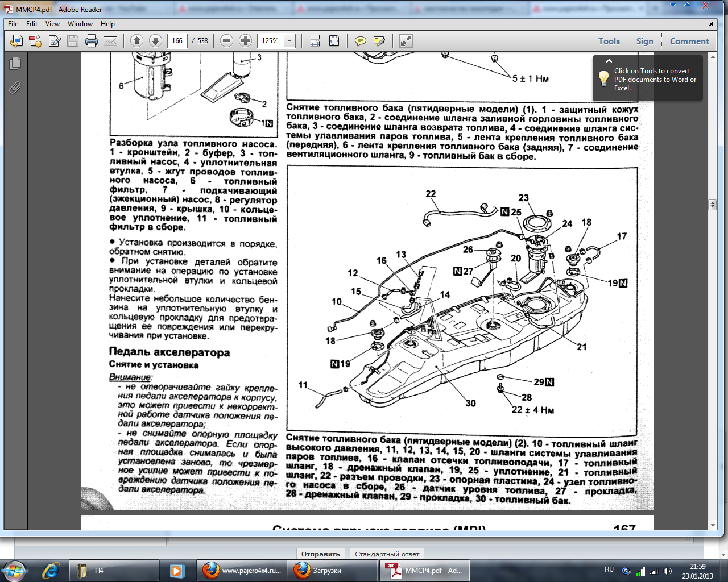This screenshot has height=582, width=728.
Task: Open the zoom level dropdown
Action: (289, 41)
